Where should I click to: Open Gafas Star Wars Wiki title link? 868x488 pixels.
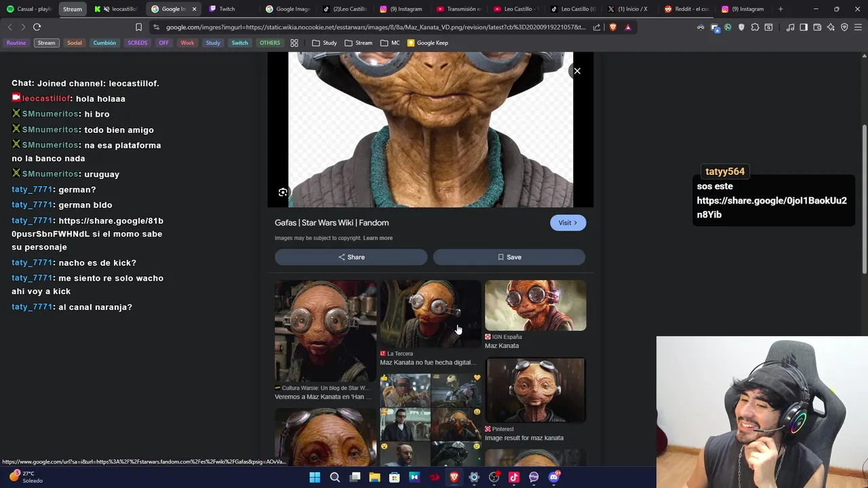332,222
